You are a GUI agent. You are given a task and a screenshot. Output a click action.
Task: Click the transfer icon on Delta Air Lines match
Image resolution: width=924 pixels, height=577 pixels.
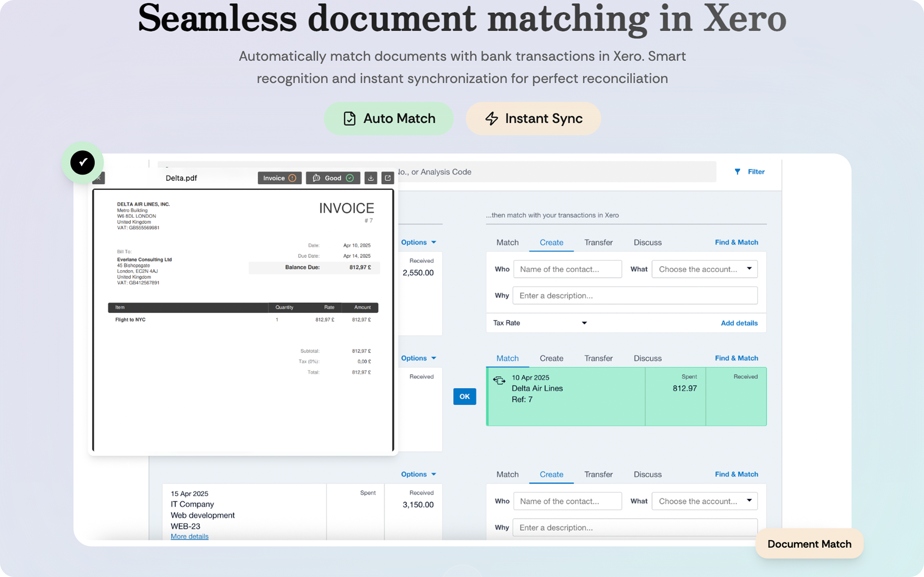(499, 380)
